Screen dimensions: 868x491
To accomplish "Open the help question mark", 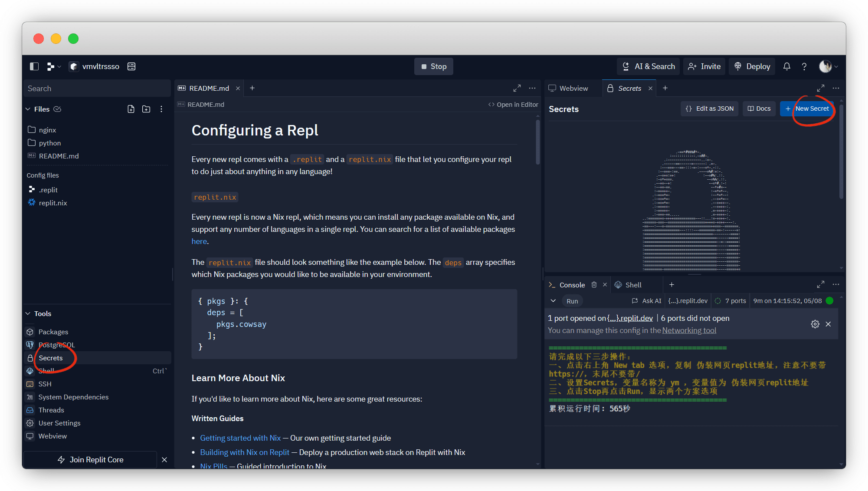I will [804, 66].
